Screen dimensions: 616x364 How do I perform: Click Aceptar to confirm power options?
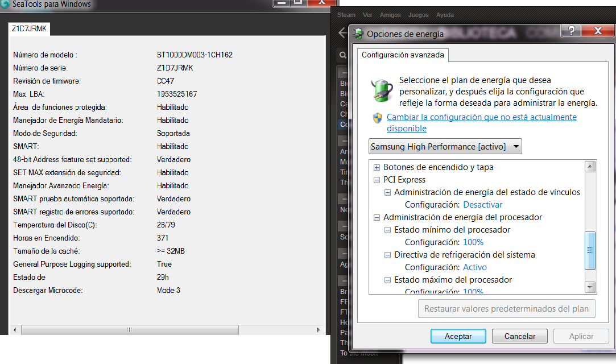[458, 336]
